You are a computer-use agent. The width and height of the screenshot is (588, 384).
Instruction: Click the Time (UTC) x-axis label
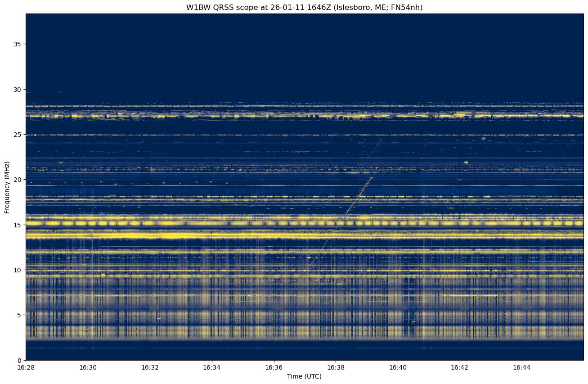304,376
